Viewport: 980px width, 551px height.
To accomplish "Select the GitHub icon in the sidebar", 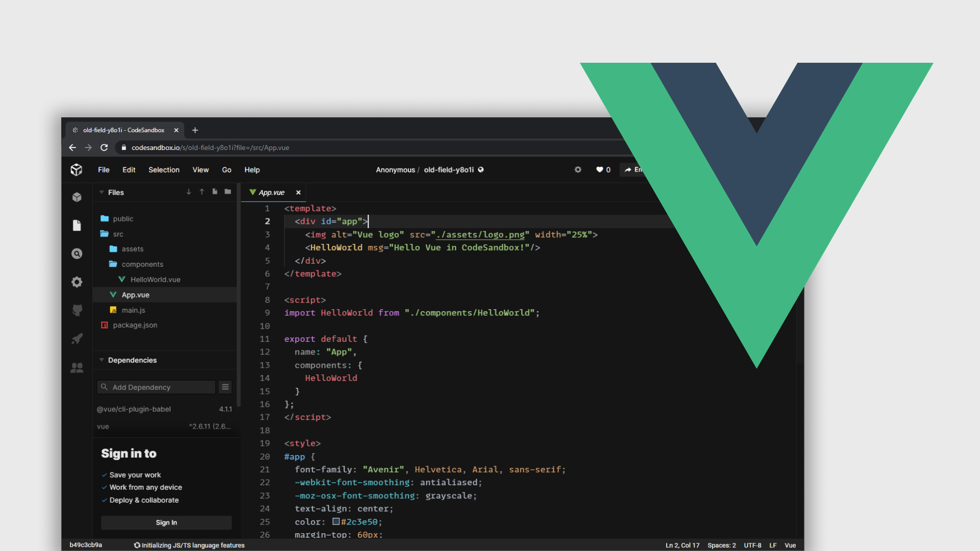I will coord(77,310).
